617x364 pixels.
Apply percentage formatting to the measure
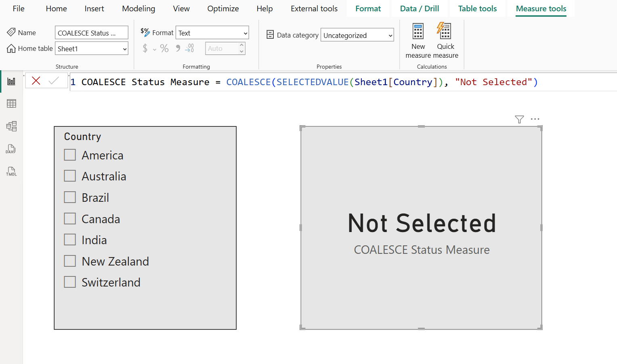click(x=164, y=48)
